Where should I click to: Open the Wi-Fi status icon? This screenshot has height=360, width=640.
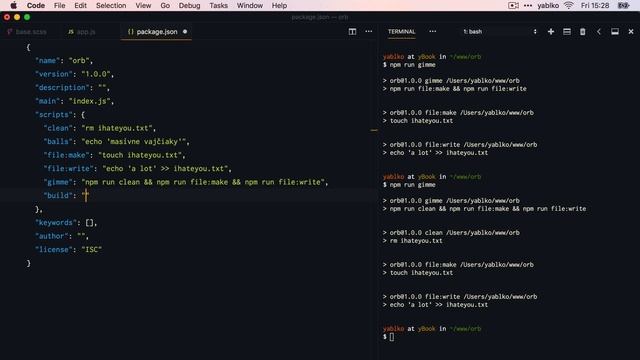pyautogui.click(x=569, y=5)
